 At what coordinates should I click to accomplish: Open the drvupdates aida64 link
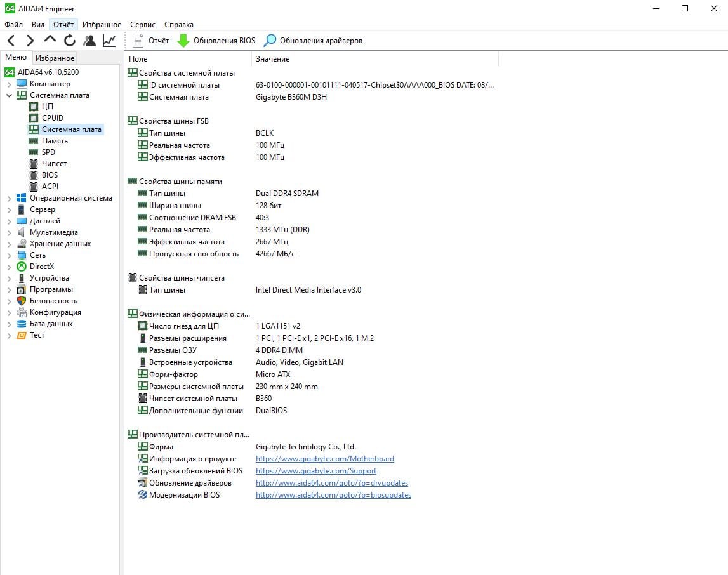click(x=331, y=482)
